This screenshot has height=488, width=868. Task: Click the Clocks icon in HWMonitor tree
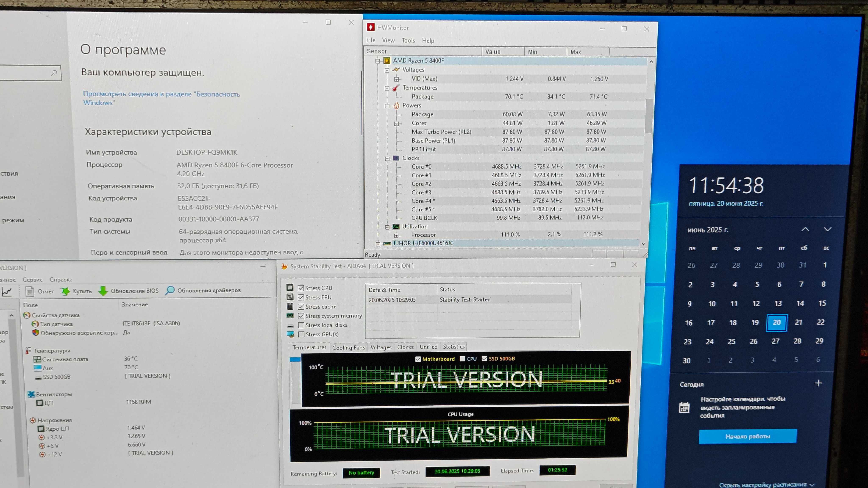tap(396, 158)
